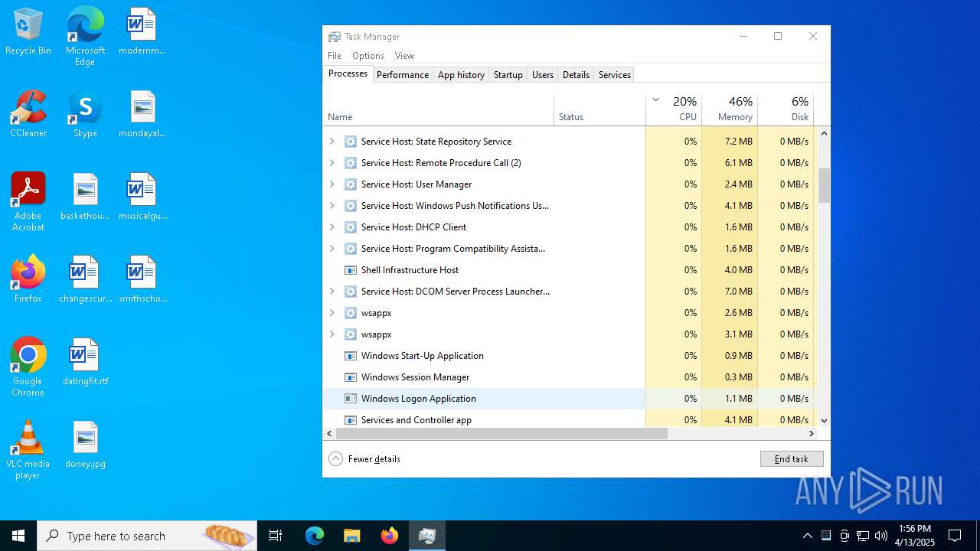Select the modernm... Word document icon
This screenshot has height=551, width=980.
(142, 31)
